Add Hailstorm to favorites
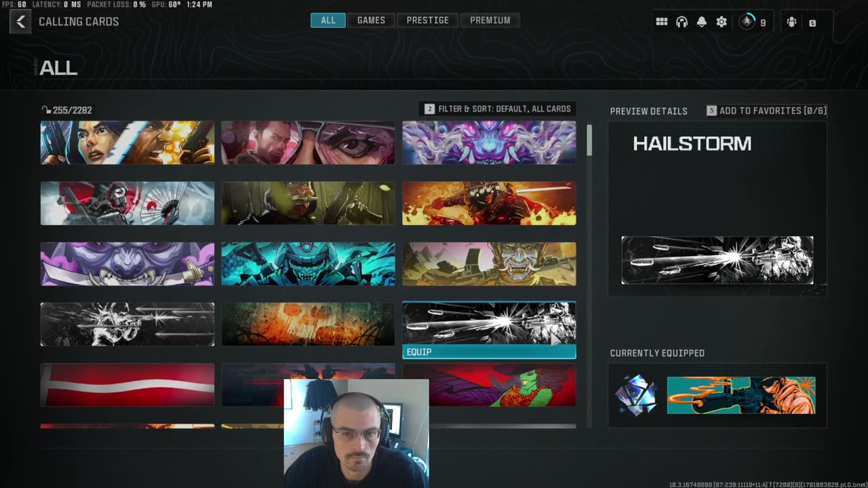Image resolution: width=868 pixels, height=488 pixels. coord(766,110)
